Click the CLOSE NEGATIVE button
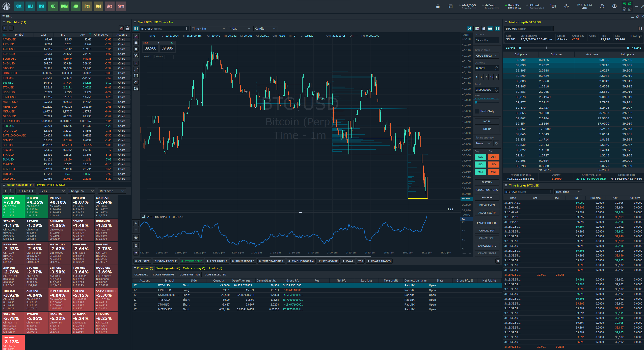Image resolution: width=644 pixels, height=350 pixels. coord(164,274)
